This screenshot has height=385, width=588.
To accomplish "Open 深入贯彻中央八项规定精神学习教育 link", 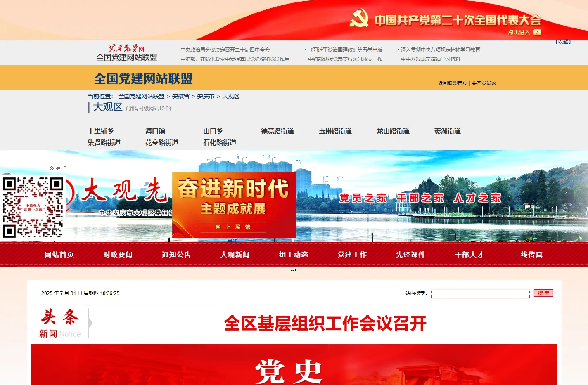I will click(441, 50).
